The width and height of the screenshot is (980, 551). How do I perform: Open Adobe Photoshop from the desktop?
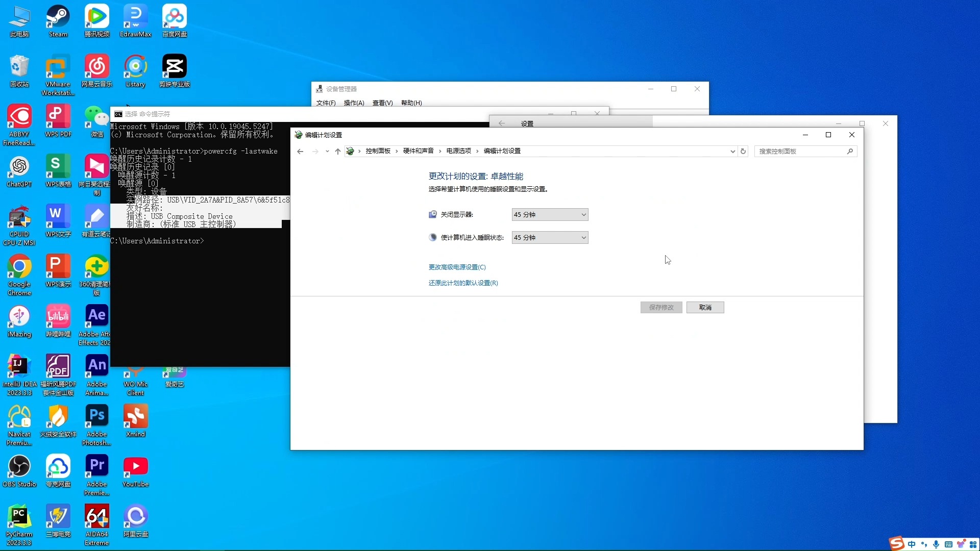(96, 416)
